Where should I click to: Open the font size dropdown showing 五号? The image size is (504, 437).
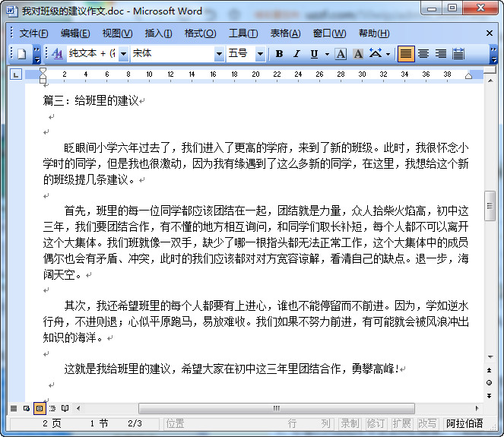(x=260, y=54)
